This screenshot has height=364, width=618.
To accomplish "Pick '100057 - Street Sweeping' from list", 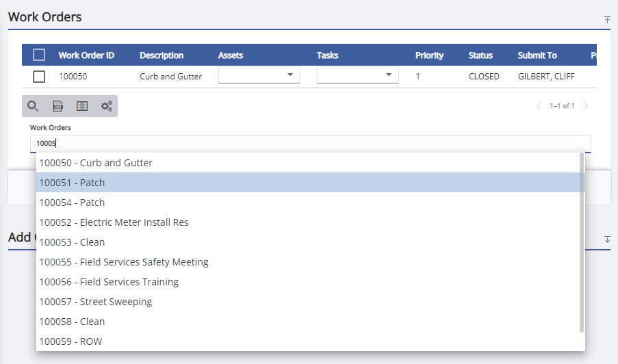I will pyautogui.click(x=95, y=302).
